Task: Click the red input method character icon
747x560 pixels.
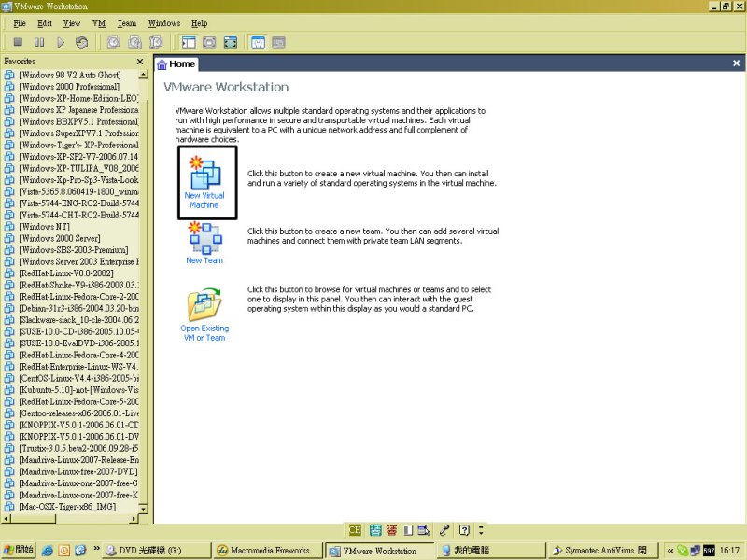Action: 391,530
